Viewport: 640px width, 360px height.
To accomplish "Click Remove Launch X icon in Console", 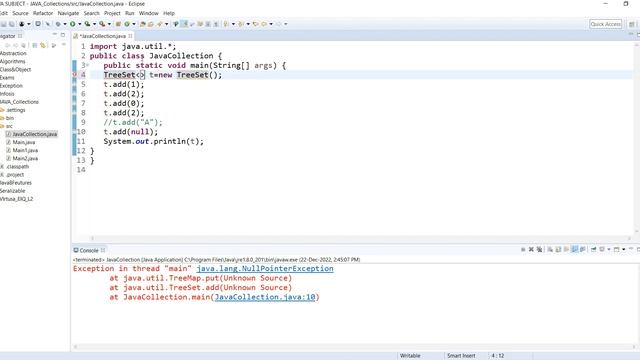I will coord(531,249).
